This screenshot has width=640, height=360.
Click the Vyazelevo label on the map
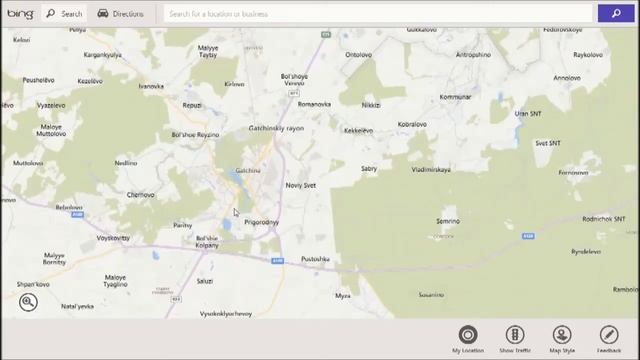click(x=51, y=106)
